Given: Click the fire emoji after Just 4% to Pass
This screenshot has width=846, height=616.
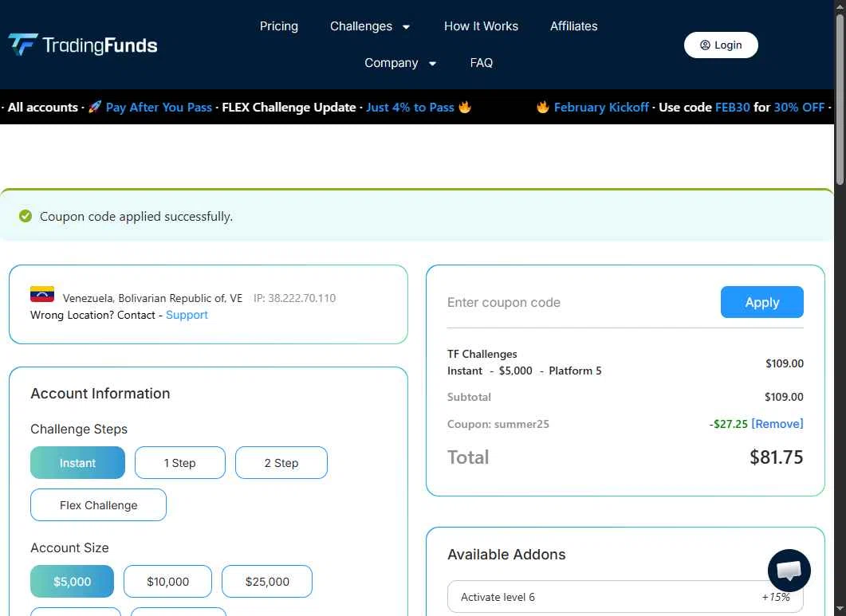Looking at the screenshot, I should (465, 107).
